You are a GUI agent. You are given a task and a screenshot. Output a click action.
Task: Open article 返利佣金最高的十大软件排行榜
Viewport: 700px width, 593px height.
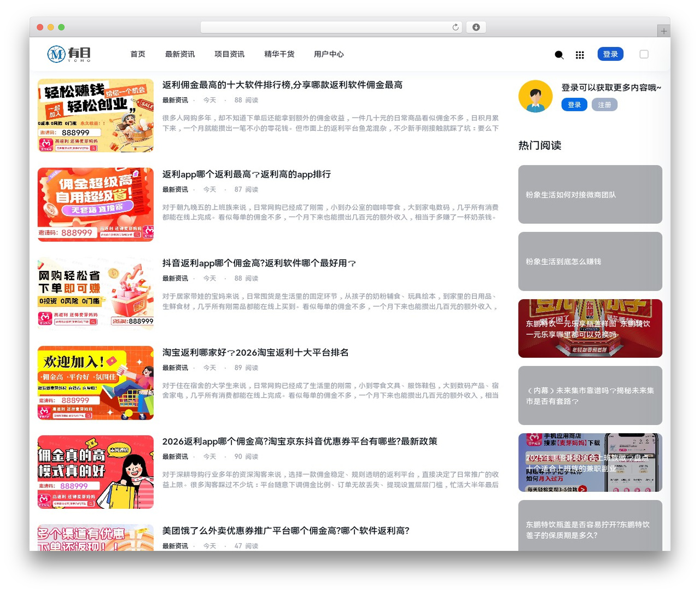(x=282, y=85)
